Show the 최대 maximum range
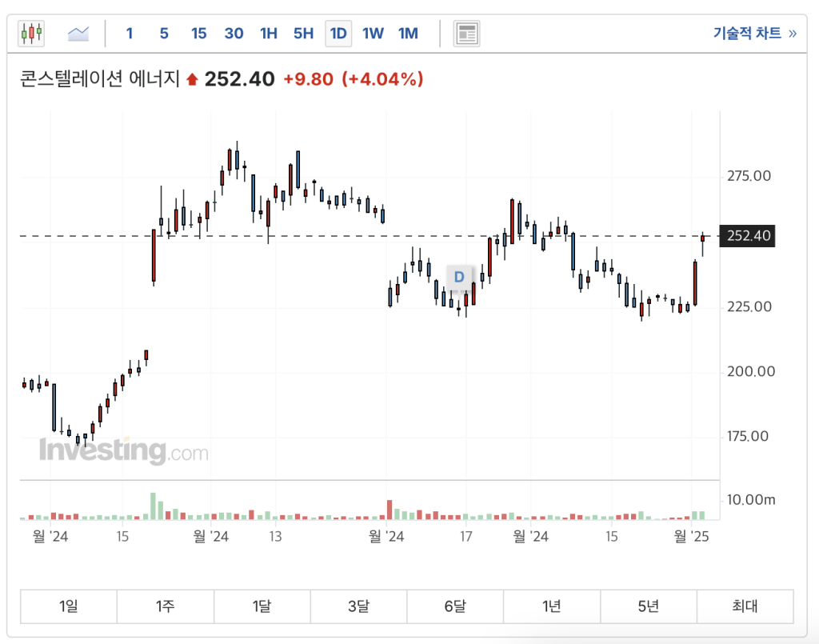The image size is (819, 644). tap(745, 606)
